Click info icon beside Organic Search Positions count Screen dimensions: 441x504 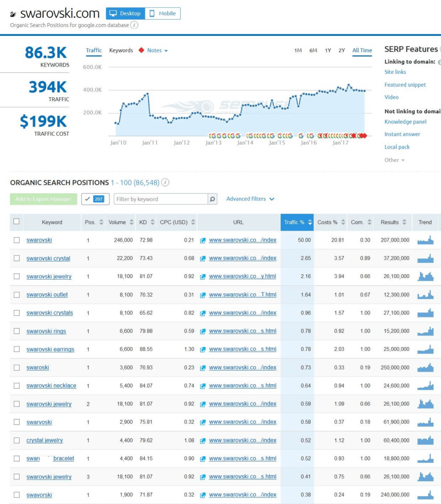(165, 183)
